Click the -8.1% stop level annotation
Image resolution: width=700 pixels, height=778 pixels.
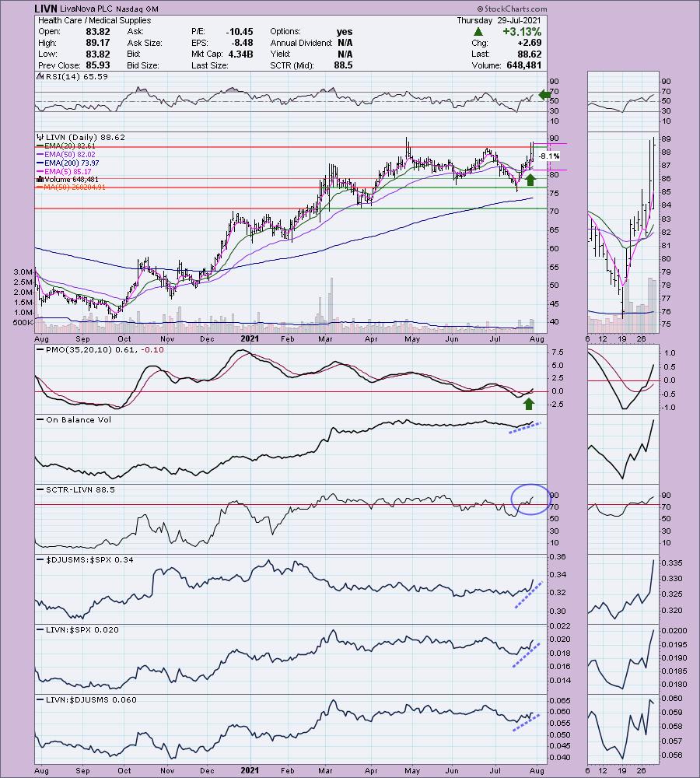(548, 156)
